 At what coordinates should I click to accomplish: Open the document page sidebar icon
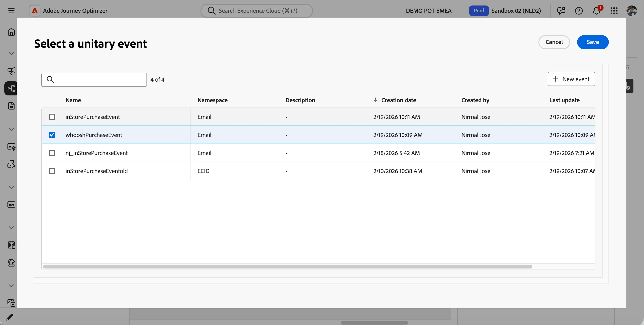pyautogui.click(x=11, y=106)
